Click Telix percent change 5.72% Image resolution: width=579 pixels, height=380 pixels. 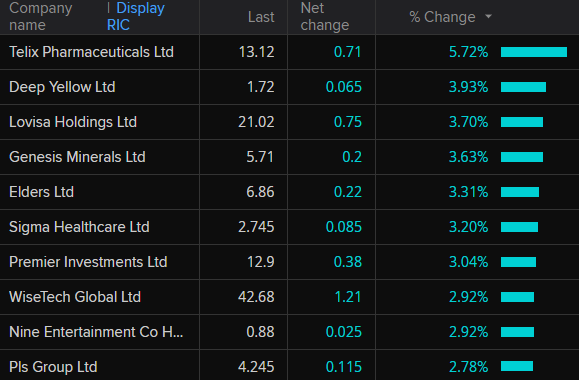tap(468, 52)
